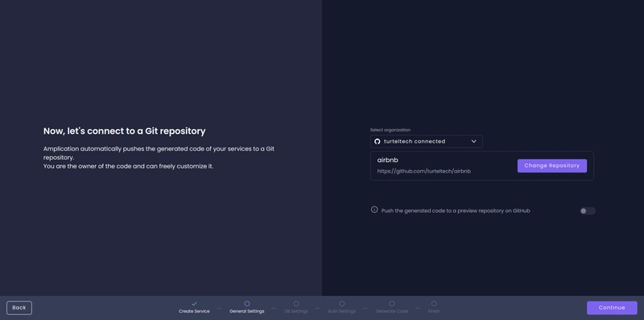The image size is (644, 320).
Task: Click the Finish step circle
Action: click(x=434, y=304)
